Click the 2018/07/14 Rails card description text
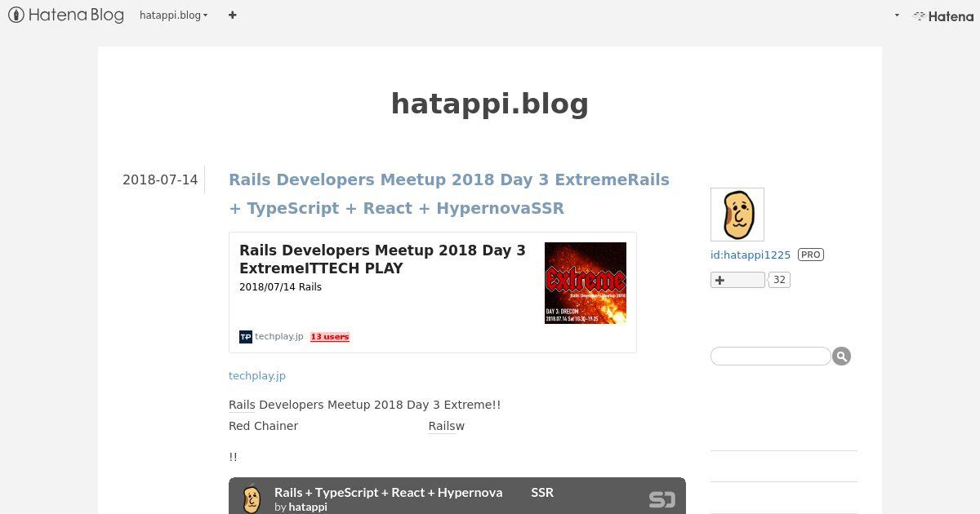The image size is (980, 514). coord(280,287)
